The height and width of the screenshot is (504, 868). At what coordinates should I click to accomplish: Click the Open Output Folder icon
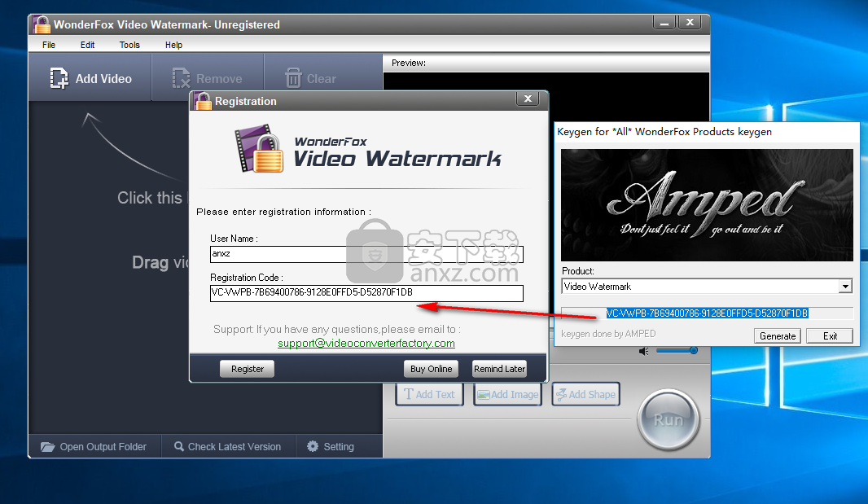47,446
